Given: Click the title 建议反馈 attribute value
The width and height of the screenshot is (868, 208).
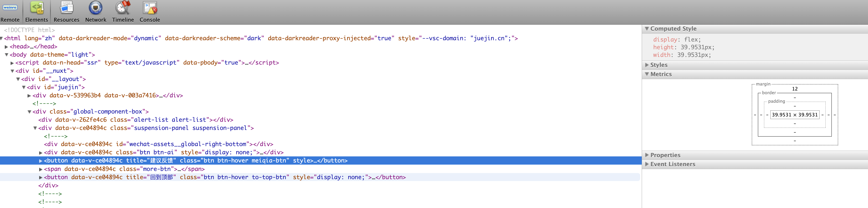Looking at the screenshot, I should click(x=161, y=160).
